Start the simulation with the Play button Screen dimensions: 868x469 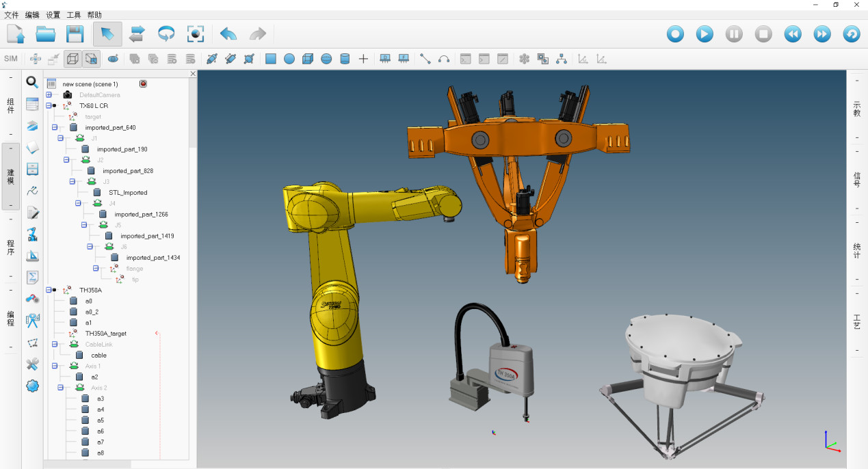(705, 33)
